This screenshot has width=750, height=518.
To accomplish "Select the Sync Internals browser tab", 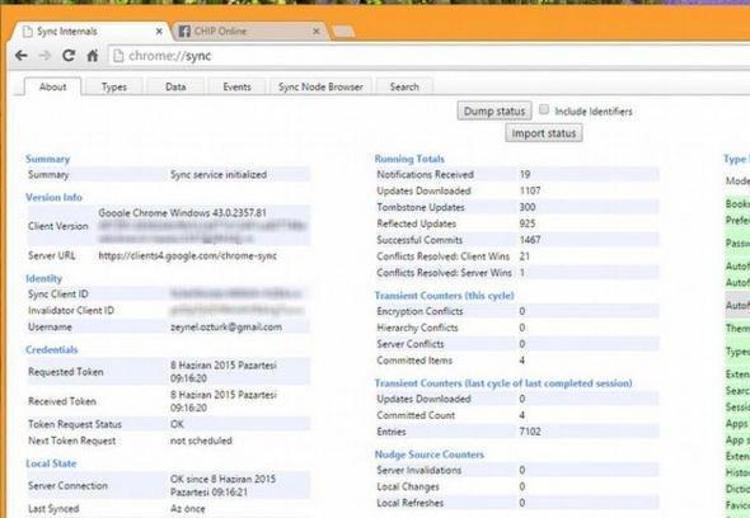I will [90, 31].
